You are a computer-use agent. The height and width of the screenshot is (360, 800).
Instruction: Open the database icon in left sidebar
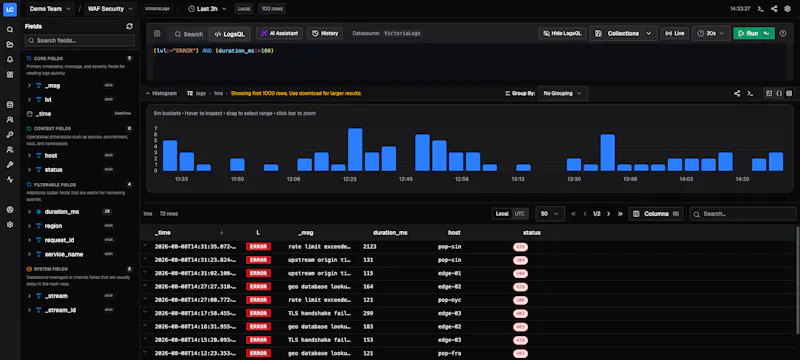[x=10, y=105]
